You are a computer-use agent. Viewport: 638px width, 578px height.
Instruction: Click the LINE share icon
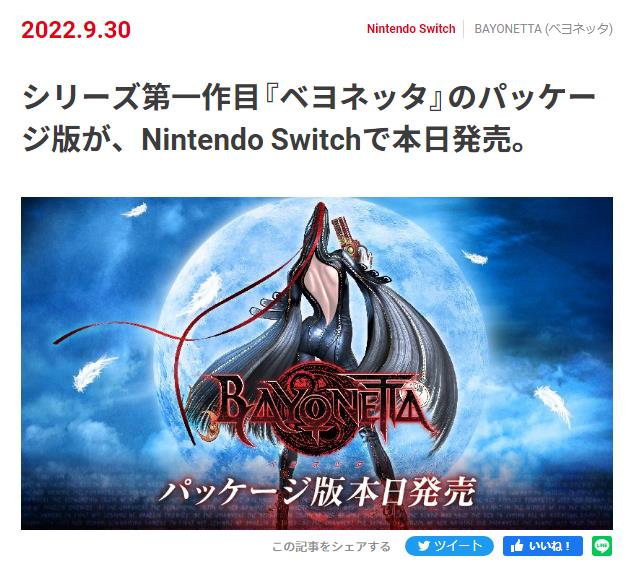602,546
